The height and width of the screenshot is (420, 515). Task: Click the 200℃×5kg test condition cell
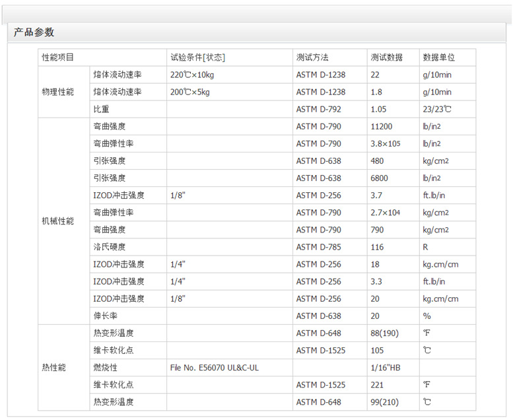(230, 92)
